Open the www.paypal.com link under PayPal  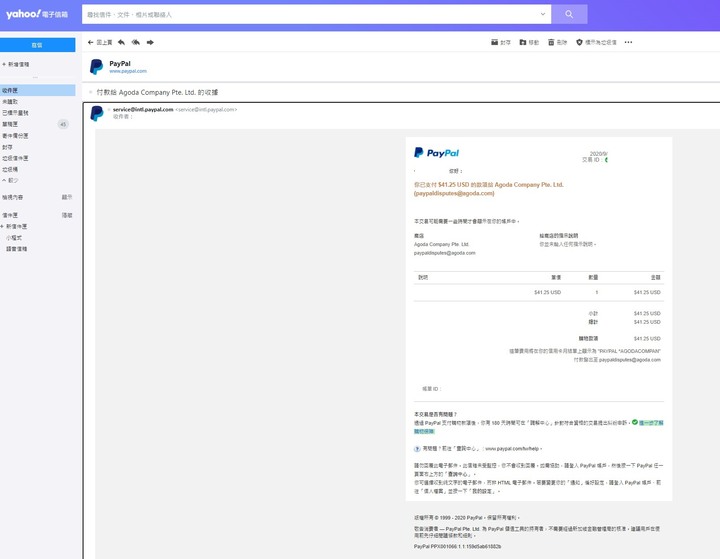(128, 71)
